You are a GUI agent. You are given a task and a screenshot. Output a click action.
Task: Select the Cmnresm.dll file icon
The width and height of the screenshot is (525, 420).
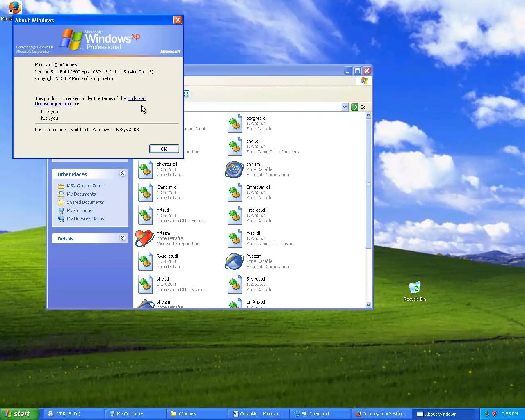[235, 192]
